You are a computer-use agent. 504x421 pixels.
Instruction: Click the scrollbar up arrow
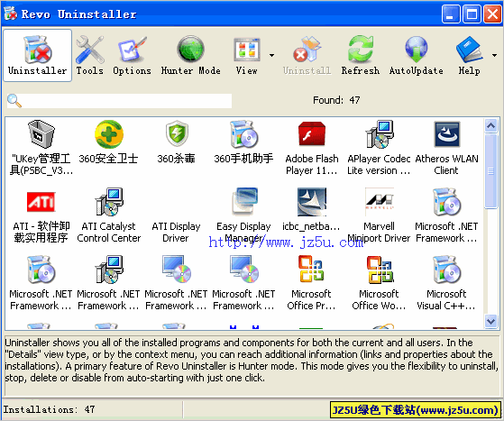490,125
